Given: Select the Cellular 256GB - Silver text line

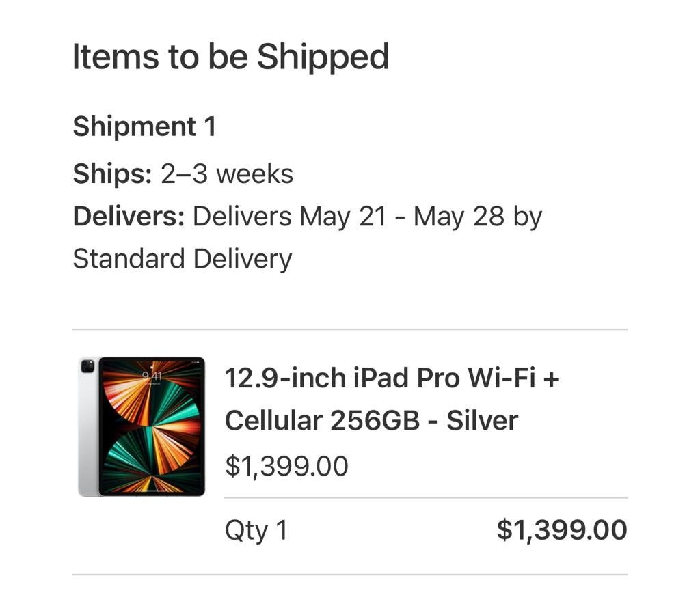Looking at the screenshot, I should (371, 421).
